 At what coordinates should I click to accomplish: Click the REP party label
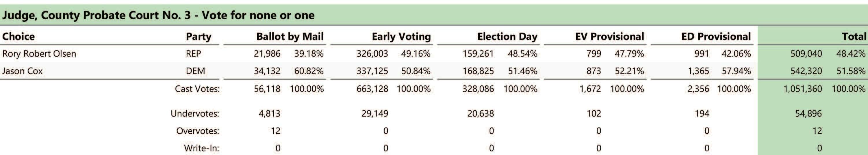click(193, 54)
